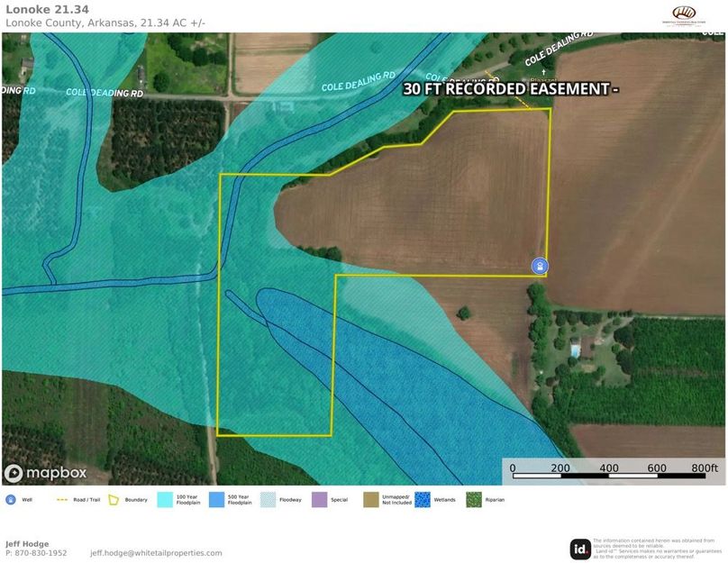Open the jeff.hodge@whitetailproperties.com email link
728x563 pixels.
coord(156,553)
